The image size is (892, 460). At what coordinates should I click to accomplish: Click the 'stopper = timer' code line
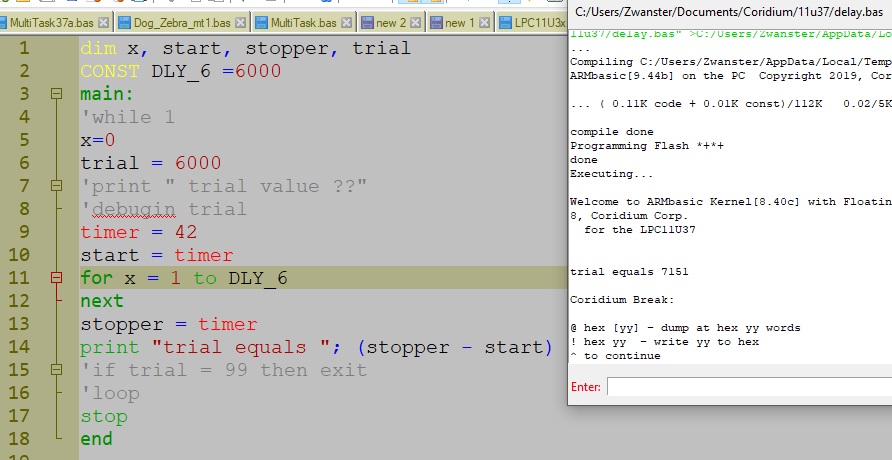click(168, 324)
